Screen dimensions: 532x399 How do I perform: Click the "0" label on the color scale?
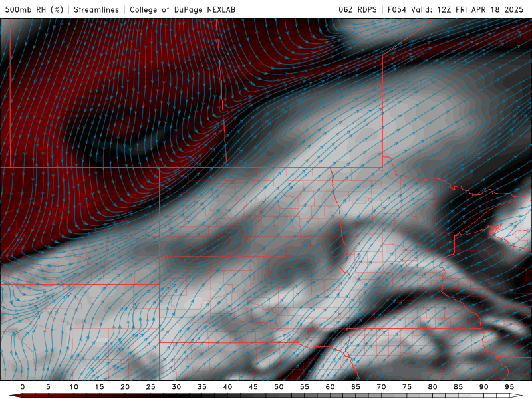pos(23,387)
